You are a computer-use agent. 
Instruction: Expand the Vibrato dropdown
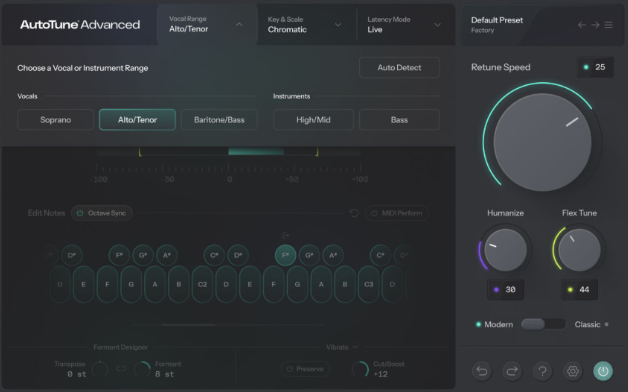tap(342, 347)
